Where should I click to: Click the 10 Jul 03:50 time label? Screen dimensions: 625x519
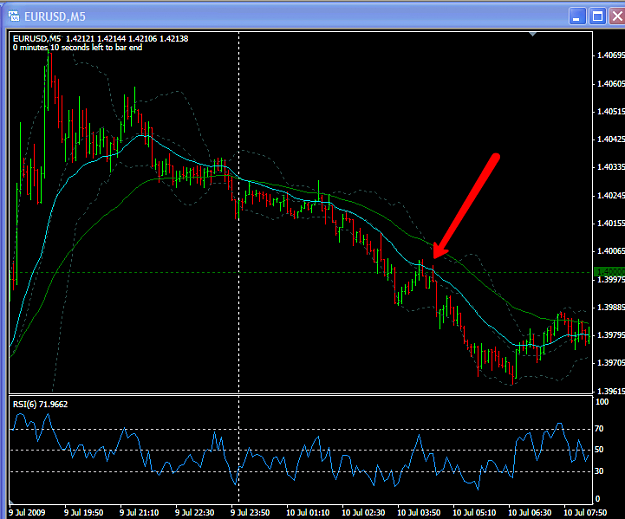point(419,513)
